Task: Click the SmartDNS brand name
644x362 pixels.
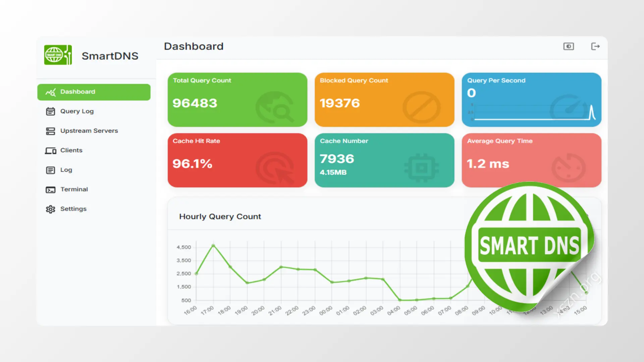Action: pyautogui.click(x=110, y=56)
